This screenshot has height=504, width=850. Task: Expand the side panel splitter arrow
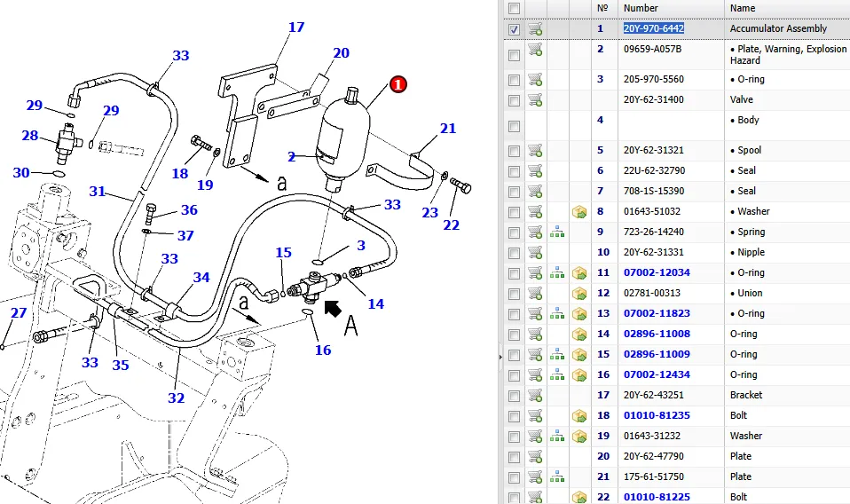point(501,357)
